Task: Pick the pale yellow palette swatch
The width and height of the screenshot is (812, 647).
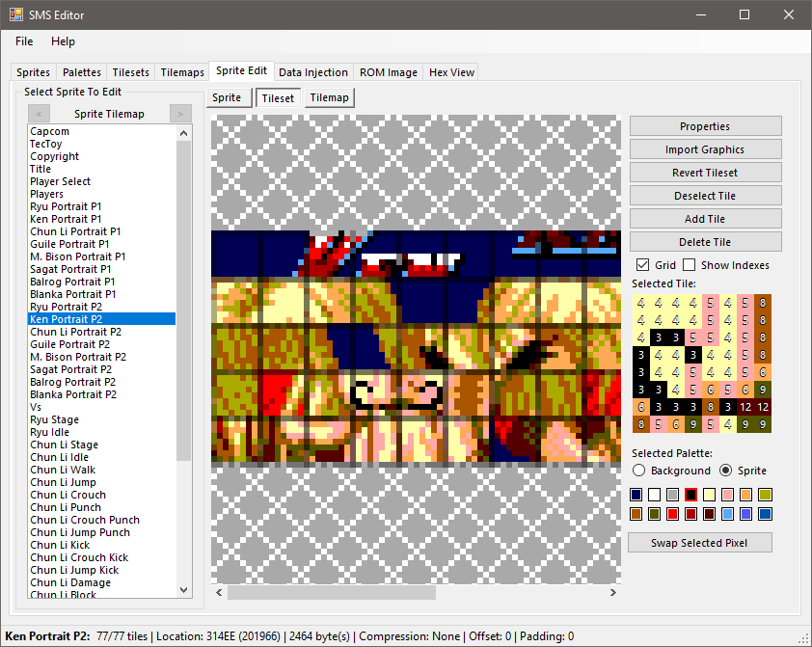Action: coord(710,495)
